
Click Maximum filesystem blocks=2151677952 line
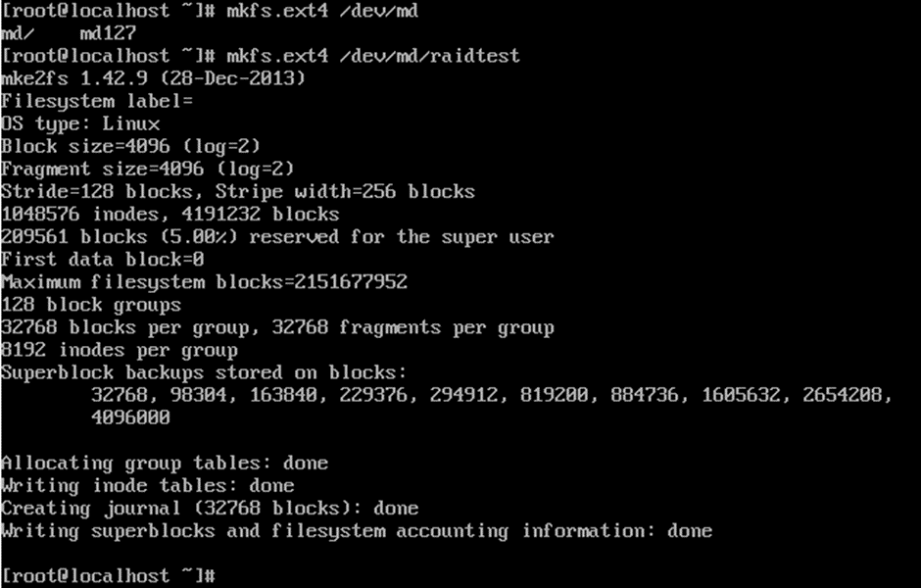[204, 282]
